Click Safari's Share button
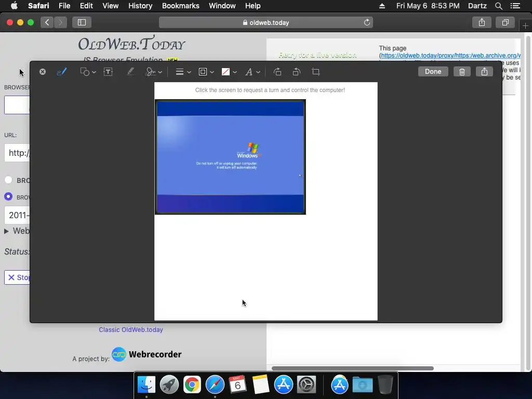Screen dimensions: 532x399 (x=482, y=22)
